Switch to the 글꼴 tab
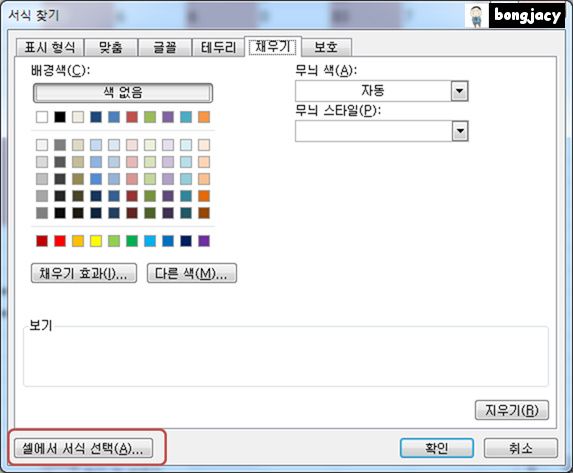This screenshot has width=573, height=473. click(x=165, y=48)
